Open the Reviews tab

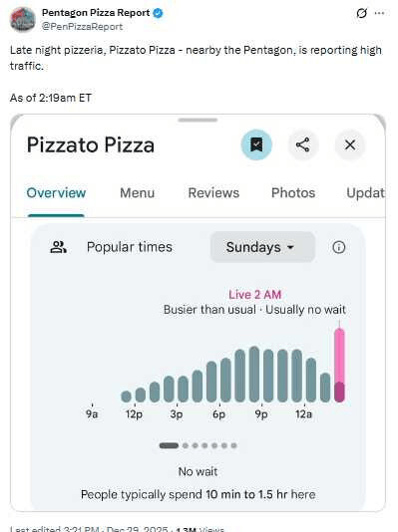coord(213,192)
